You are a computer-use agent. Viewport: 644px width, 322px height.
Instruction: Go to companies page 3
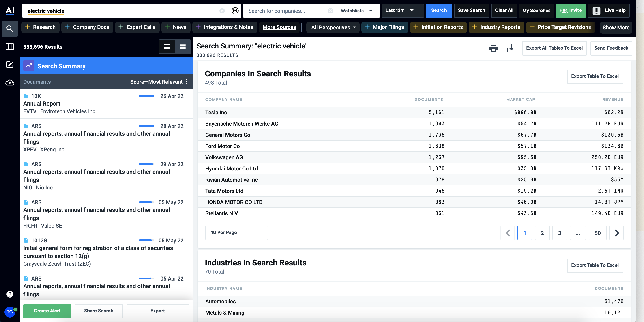[560, 233]
